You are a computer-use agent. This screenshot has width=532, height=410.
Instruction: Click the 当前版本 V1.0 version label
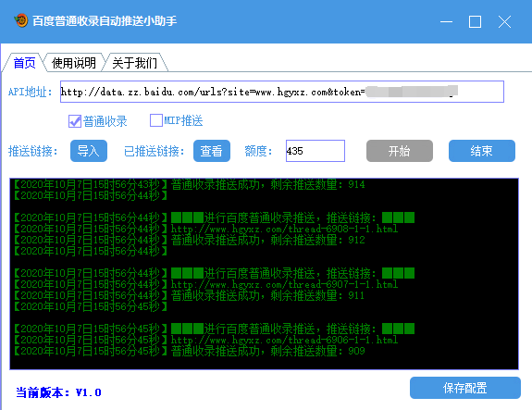(58, 392)
